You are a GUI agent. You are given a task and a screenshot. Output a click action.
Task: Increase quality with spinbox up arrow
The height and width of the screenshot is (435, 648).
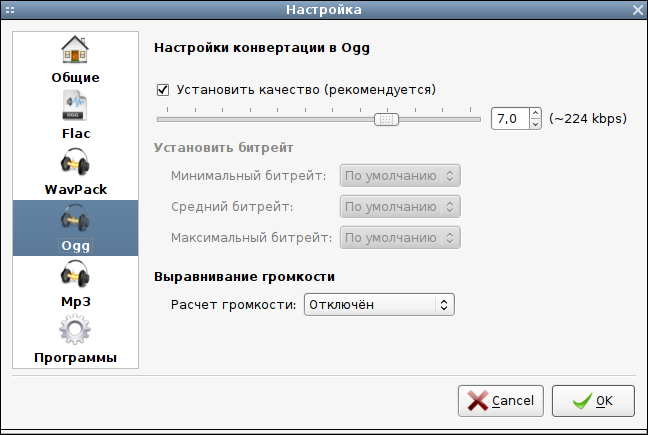click(x=535, y=113)
